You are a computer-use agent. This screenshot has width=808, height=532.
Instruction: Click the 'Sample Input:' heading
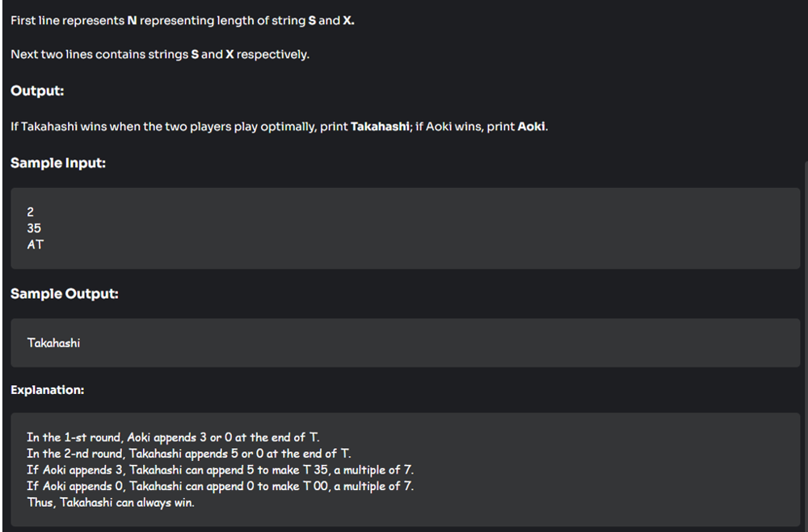[57, 163]
